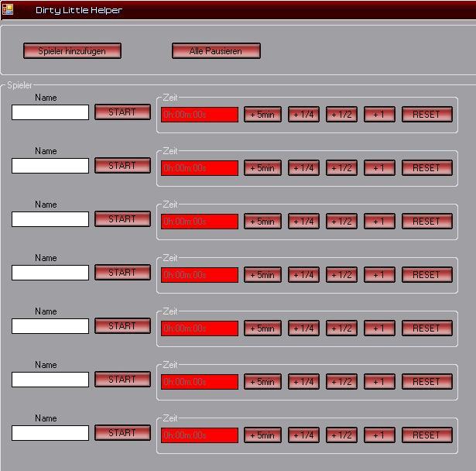
Task: Click START in the fourth player row
Action: [122, 273]
